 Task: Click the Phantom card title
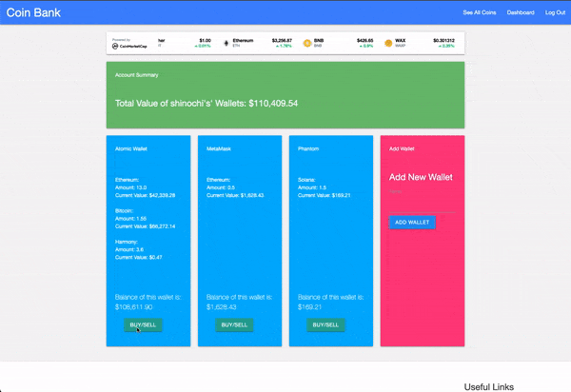pos(307,149)
